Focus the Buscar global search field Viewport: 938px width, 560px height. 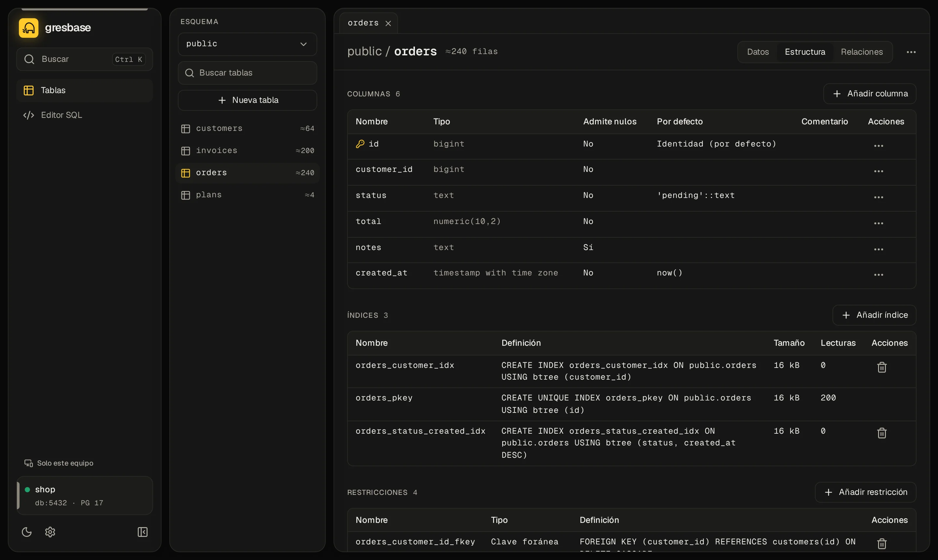click(x=85, y=59)
